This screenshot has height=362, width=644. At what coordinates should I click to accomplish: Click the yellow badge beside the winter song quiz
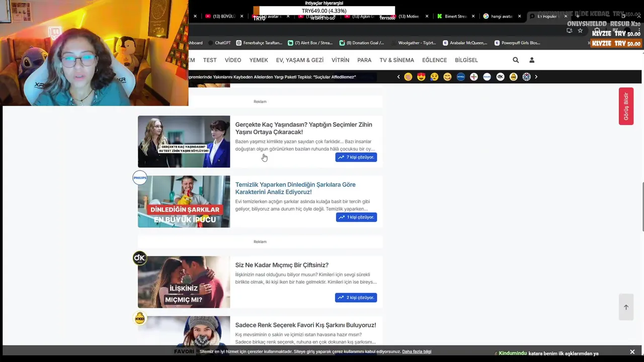point(140,318)
